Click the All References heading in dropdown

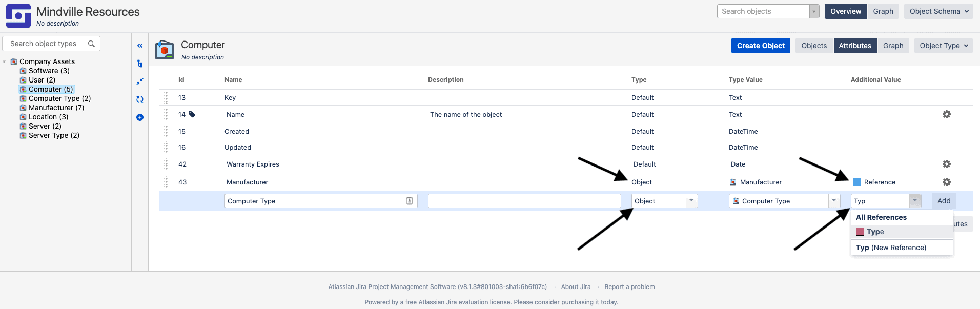point(881,217)
